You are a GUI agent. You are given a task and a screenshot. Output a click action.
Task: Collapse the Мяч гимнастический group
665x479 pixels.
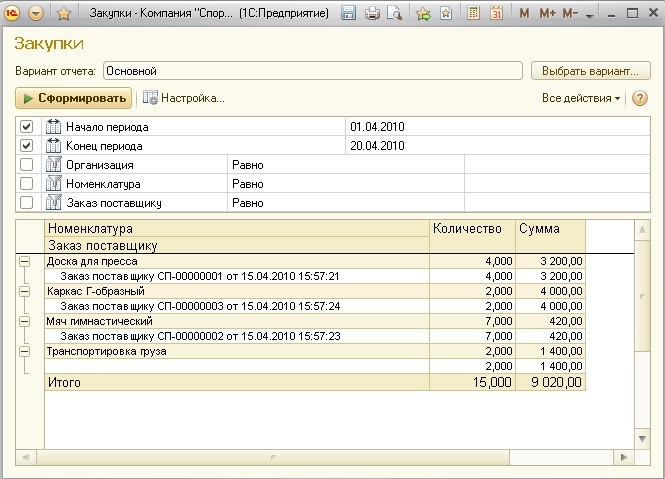[x=24, y=321]
